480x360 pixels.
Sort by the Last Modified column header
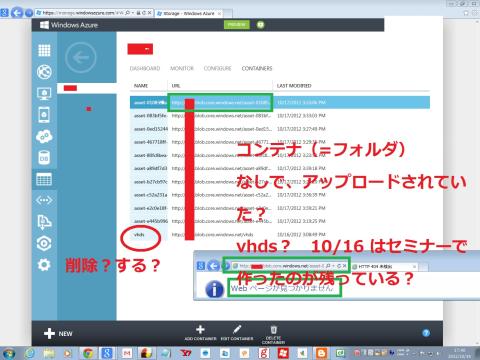point(294,86)
